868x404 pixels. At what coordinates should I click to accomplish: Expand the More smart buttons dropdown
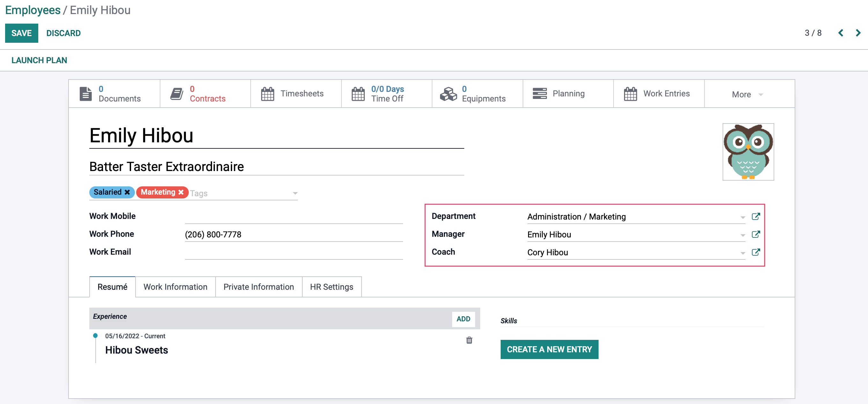point(749,94)
